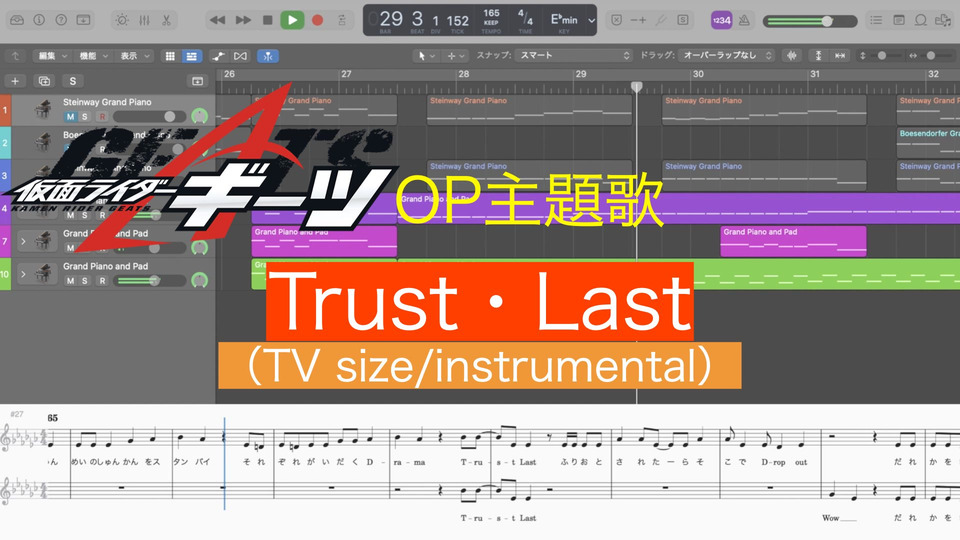Open the Loop Browser
This screenshot has width=960, height=540.
point(921,20)
